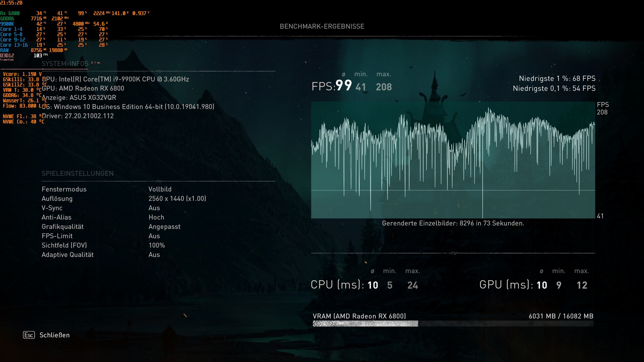Click the CPU Intel Core i9-9900K line
Image resolution: width=644 pixels, height=362 pixels.
click(x=115, y=79)
